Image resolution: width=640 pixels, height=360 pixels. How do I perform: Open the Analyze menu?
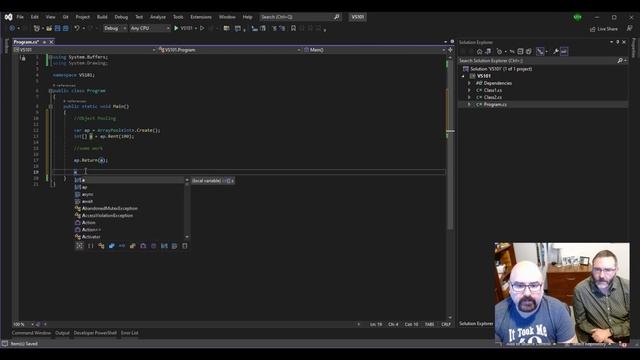point(158,17)
